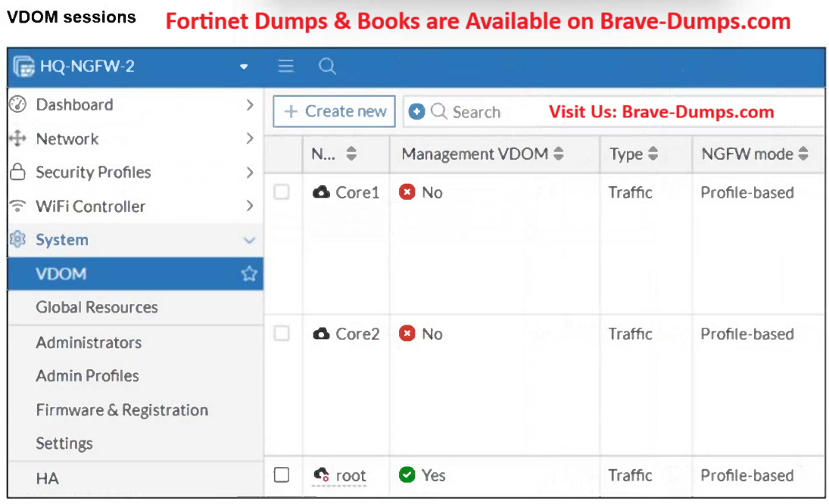The image size is (829, 504).
Task: Click the Create new button
Action: [334, 112]
